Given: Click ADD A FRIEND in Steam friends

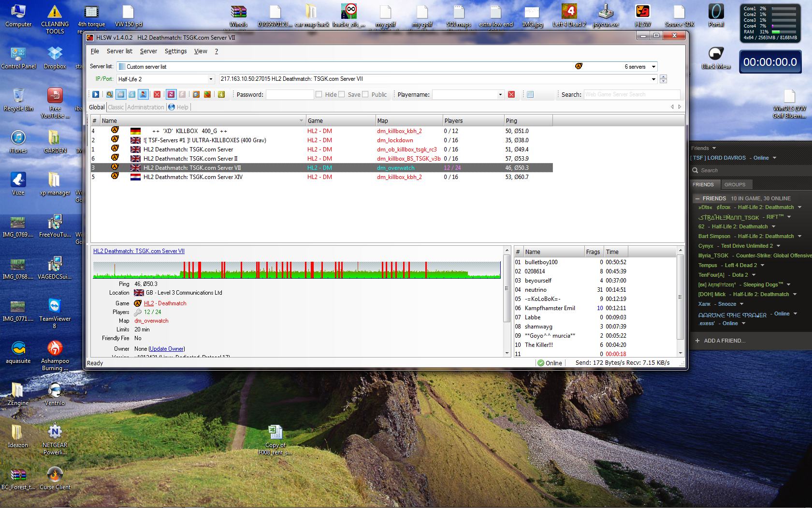Looking at the screenshot, I should point(724,341).
